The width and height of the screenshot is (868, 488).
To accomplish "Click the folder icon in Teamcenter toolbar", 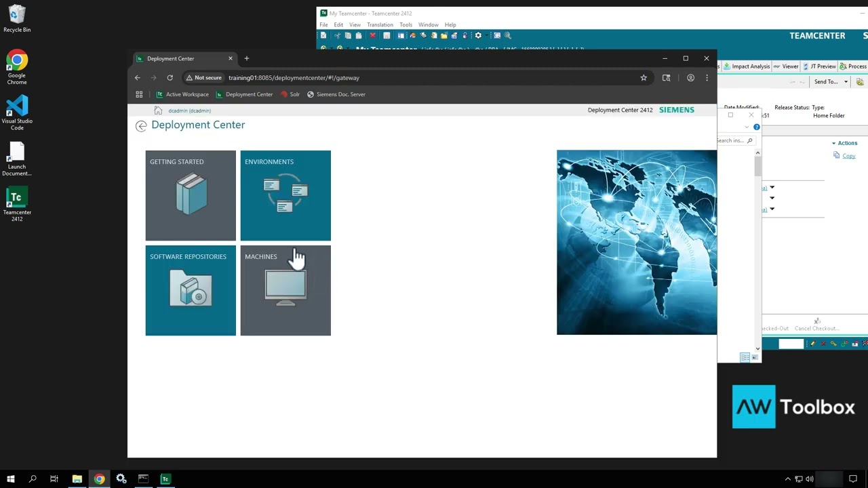I will [444, 35].
